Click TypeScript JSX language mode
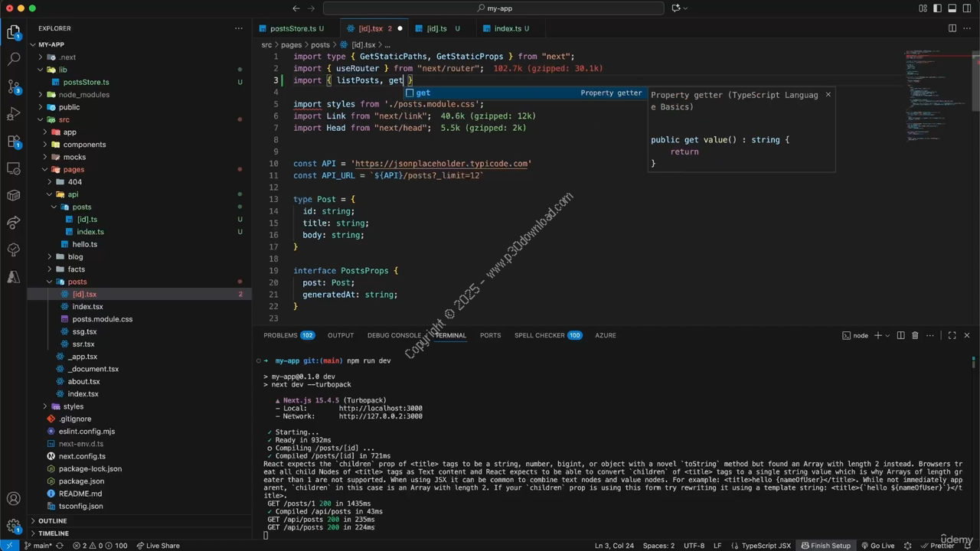Image resolution: width=980 pixels, height=551 pixels. point(766,546)
